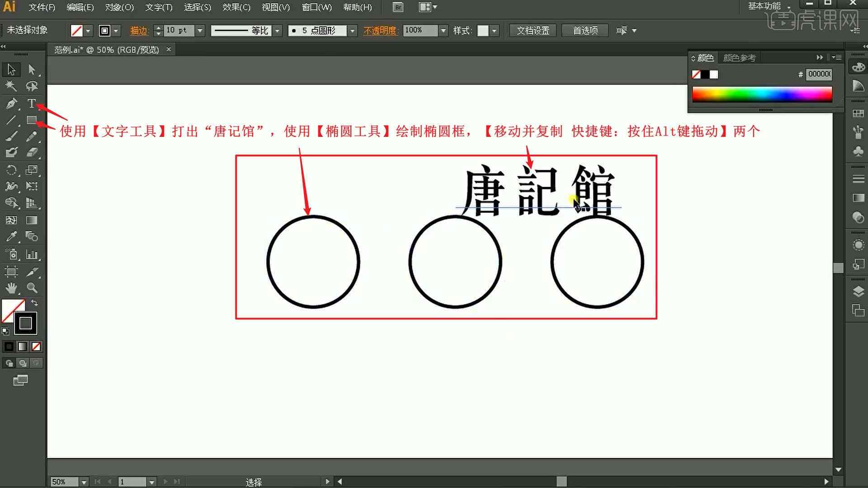Reset to default fill and stroke
This screenshot has height=488, width=868.
5,331
